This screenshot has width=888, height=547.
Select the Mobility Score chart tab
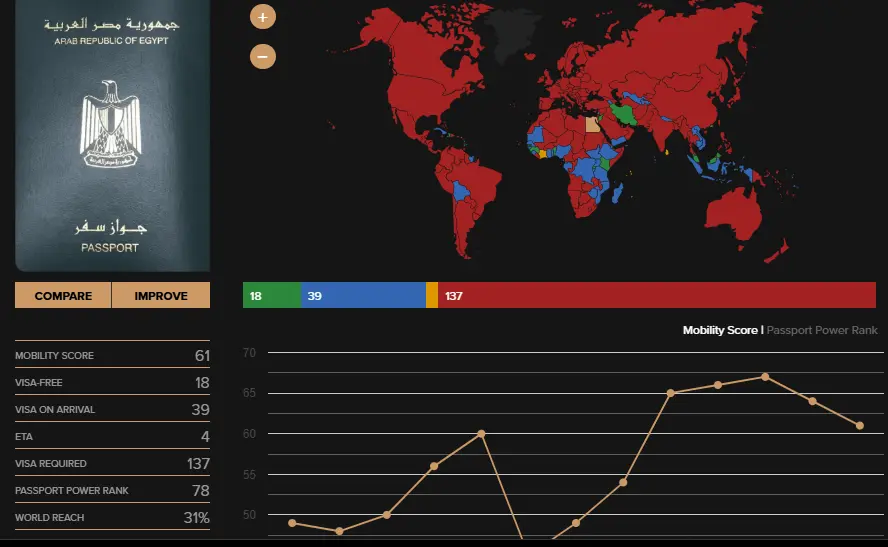coord(719,330)
